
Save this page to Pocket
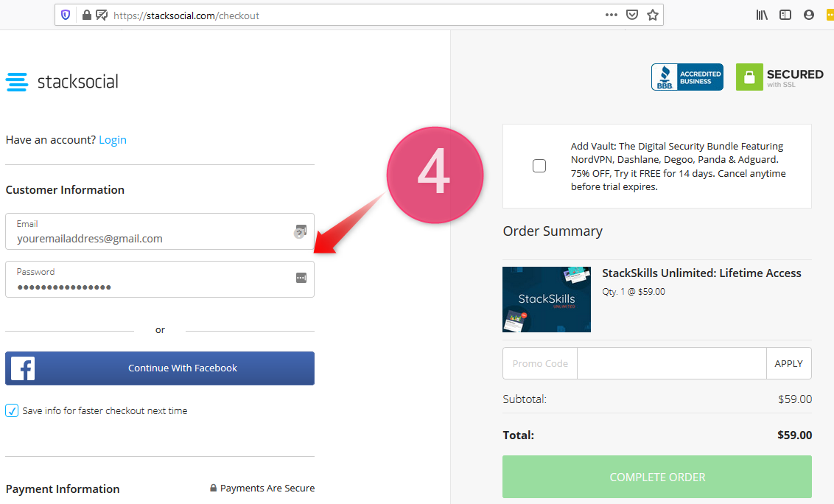point(631,14)
